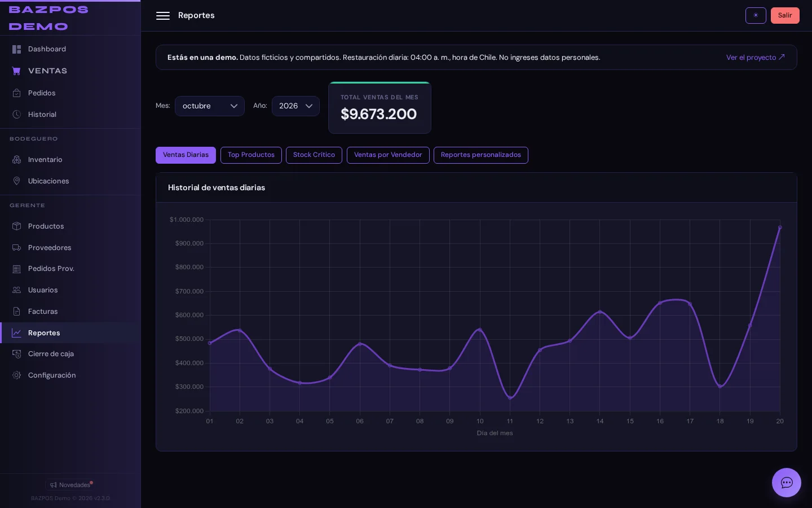Click the Usuarios people icon

click(17, 290)
